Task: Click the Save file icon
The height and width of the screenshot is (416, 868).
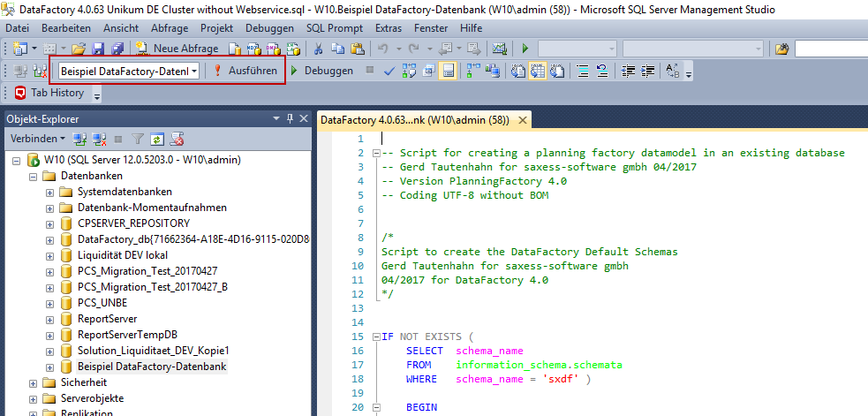Action: (96, 48)
